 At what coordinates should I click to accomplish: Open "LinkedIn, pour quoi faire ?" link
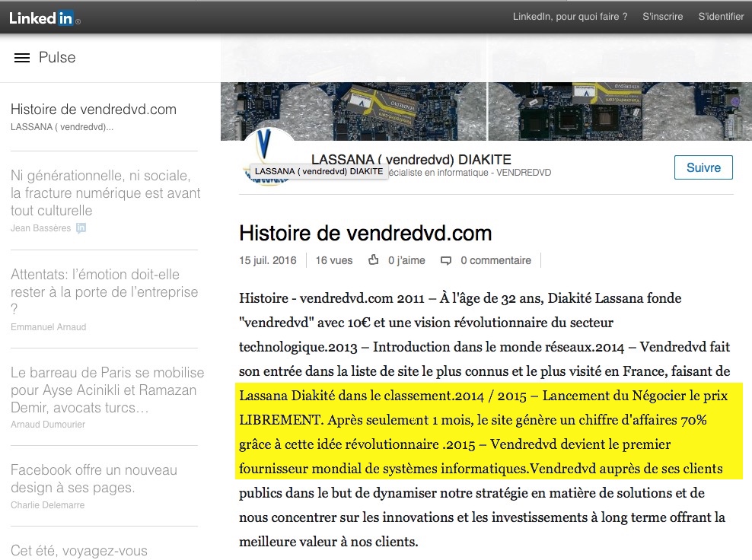(569, 16)
